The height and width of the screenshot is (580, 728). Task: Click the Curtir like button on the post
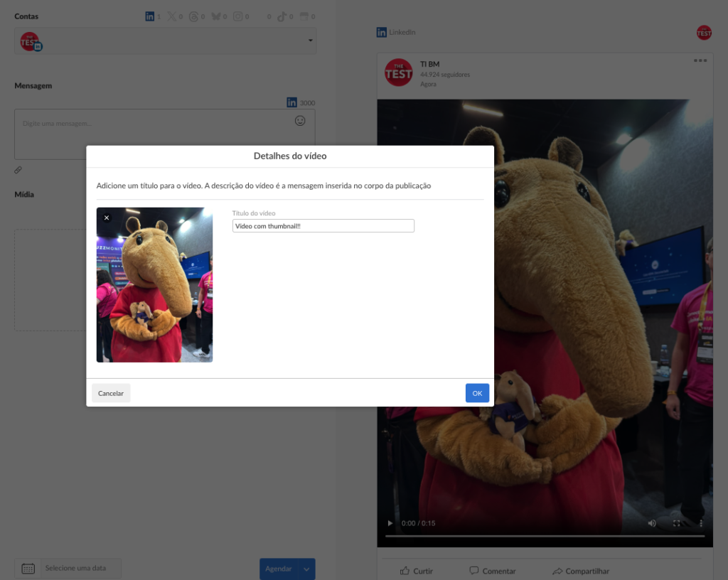pos(416,571)
